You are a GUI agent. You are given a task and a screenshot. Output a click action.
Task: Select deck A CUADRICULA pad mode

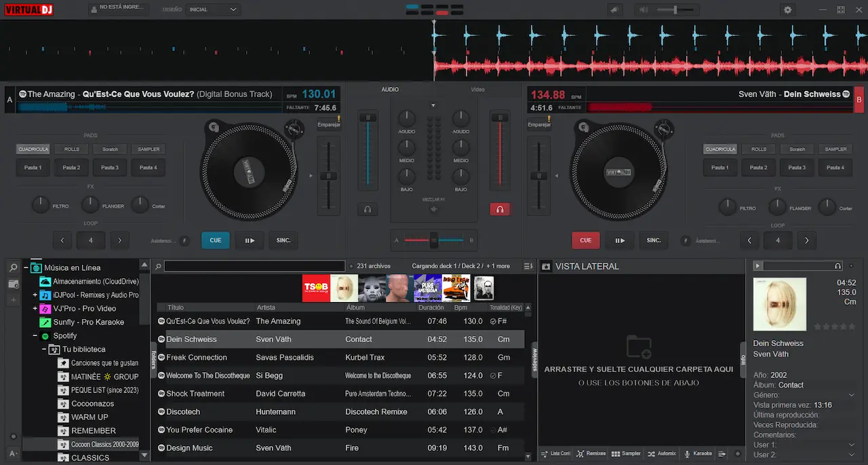coord(33,149)
